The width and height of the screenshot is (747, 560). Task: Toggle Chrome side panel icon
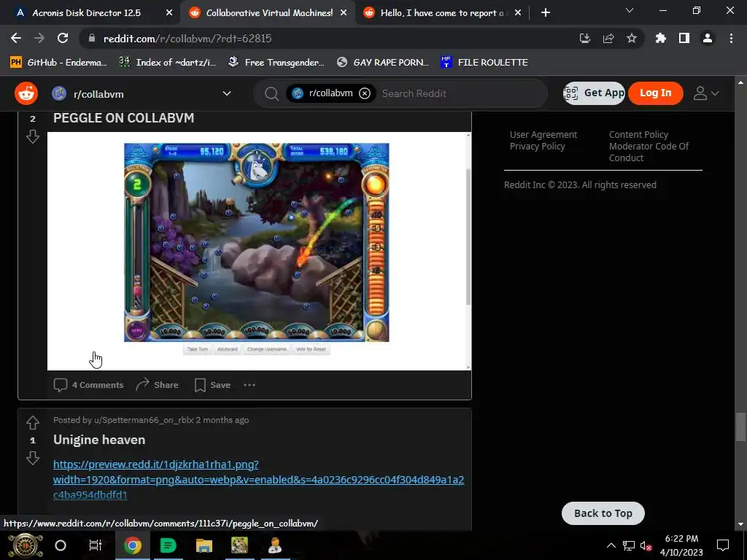point(684,39)
